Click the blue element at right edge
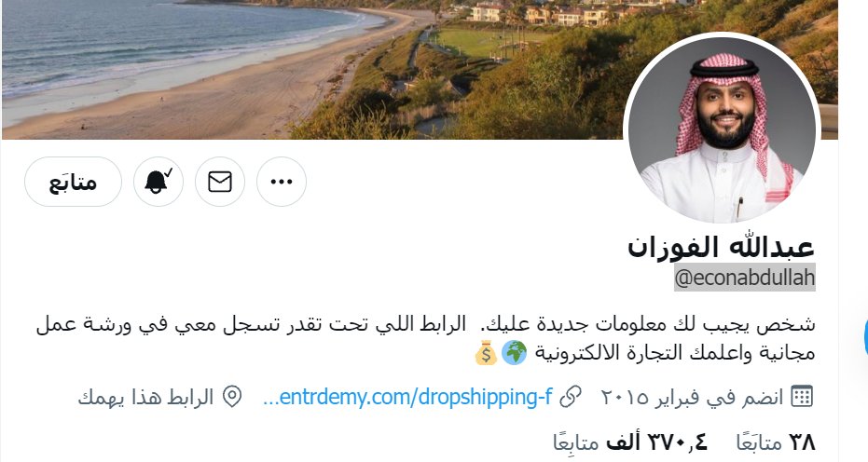 [x=865, y=337]
